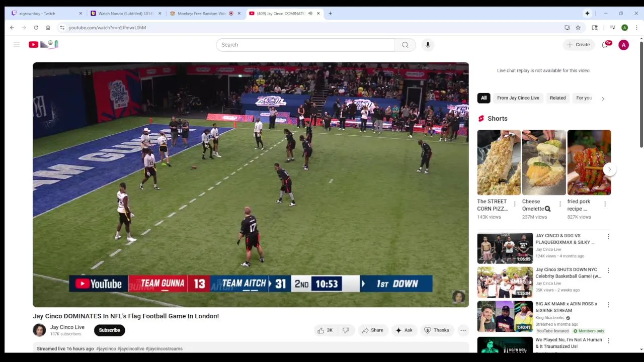The width and height of the screenshot is (644, 362).
Task: Click the YouTube search input field
Action: 305,45
